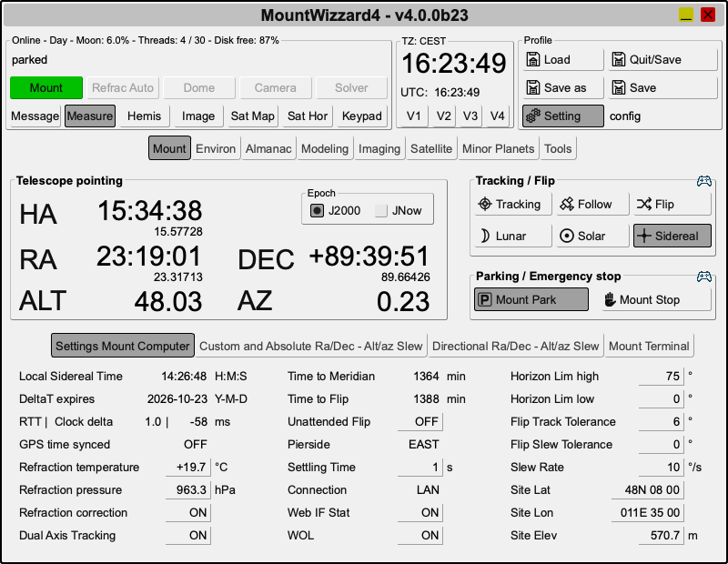Open the Measure window
728x564 pixels.
pos(89,116)
